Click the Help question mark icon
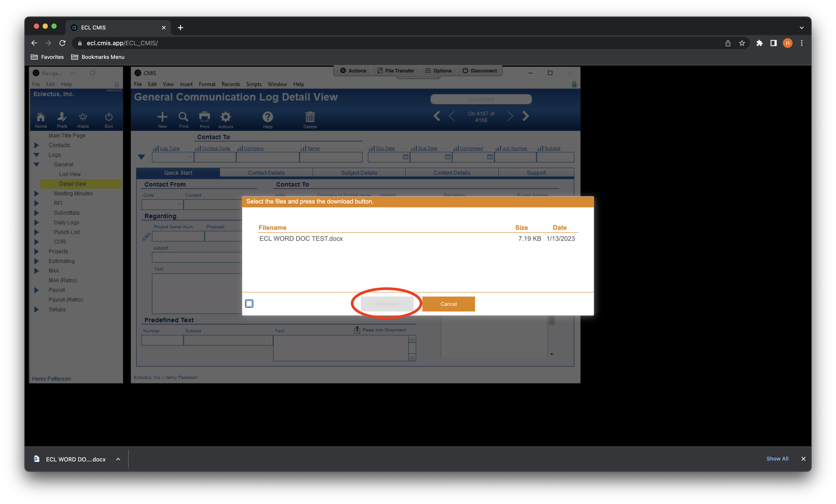The width and height of the screenshot is (836, 504). (x=267, y=117)
